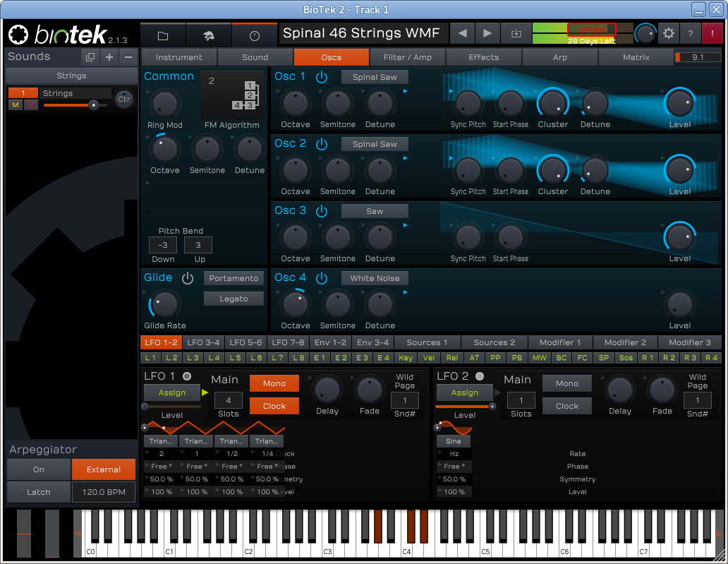Click the Arpeggiator External button
728x564 pixels.
[104, 469]
